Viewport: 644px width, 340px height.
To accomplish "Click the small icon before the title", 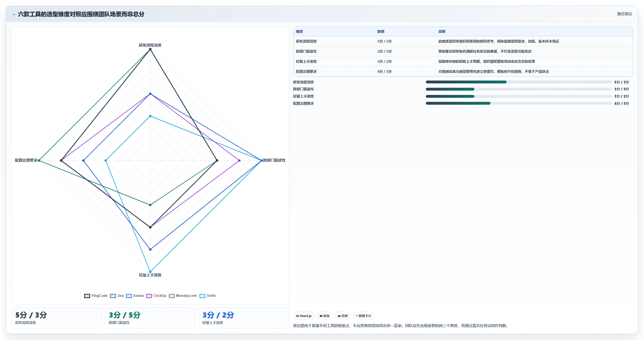I will coord(14,14).
